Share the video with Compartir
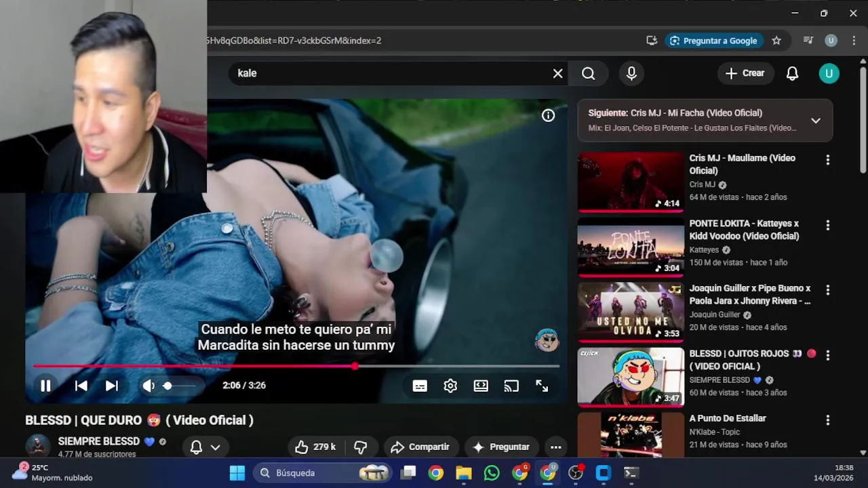Image resolution: width=868 pixels, height=488 pixels. coord(420,447)
